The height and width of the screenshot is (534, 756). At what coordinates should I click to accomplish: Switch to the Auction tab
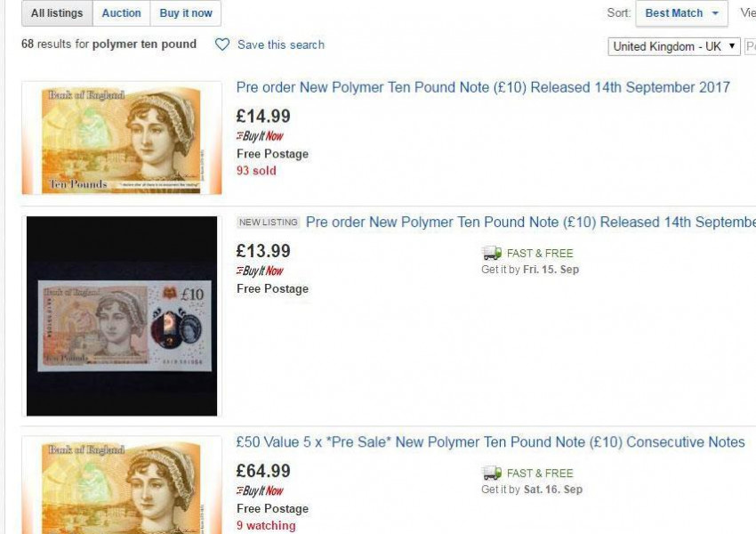[x=122, y=12]
